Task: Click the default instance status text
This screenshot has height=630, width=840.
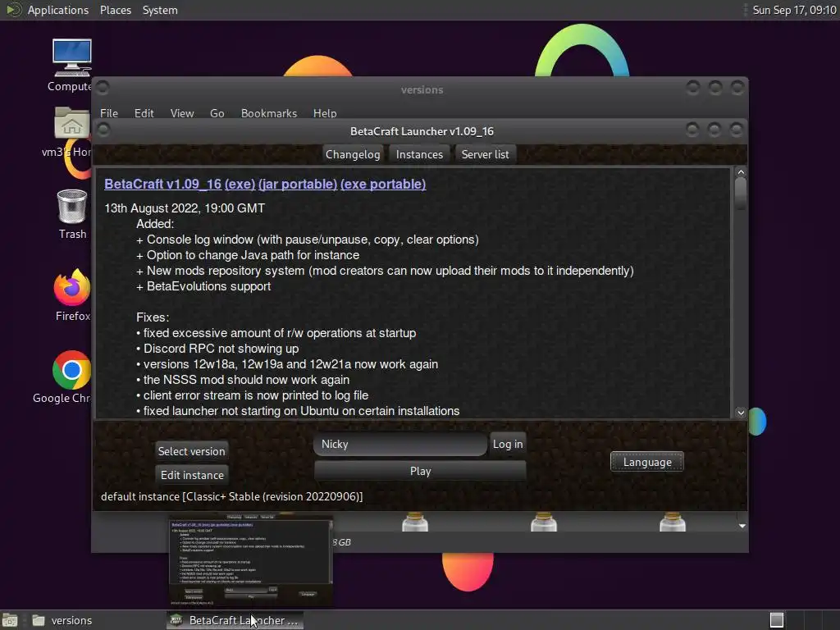Action: 232,496
